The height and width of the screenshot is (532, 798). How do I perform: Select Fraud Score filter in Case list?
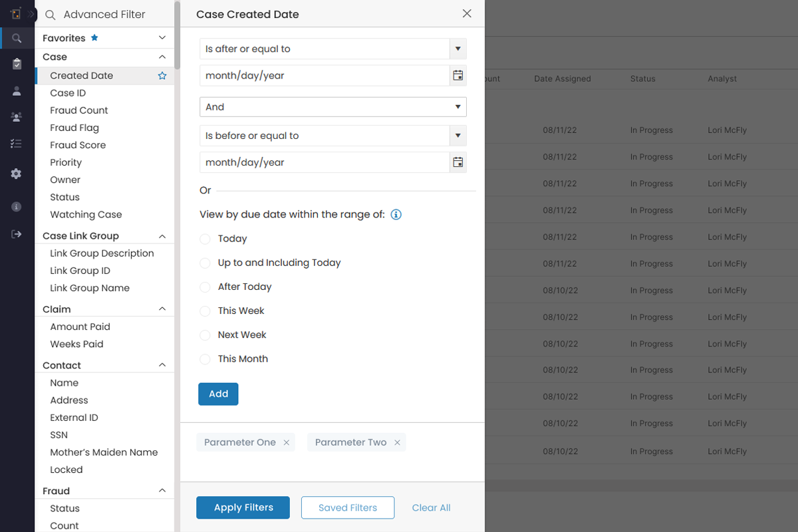pyautogui.click(x=78, y=145)
